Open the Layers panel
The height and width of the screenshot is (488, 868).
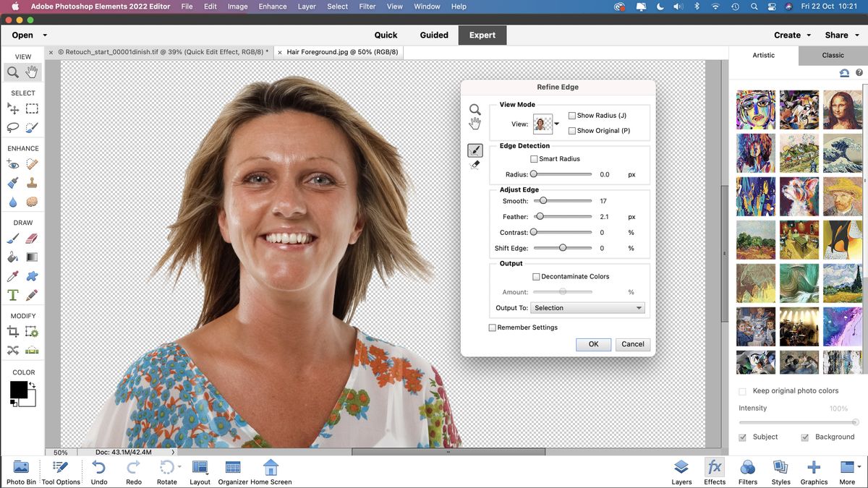tap(681, 471)
